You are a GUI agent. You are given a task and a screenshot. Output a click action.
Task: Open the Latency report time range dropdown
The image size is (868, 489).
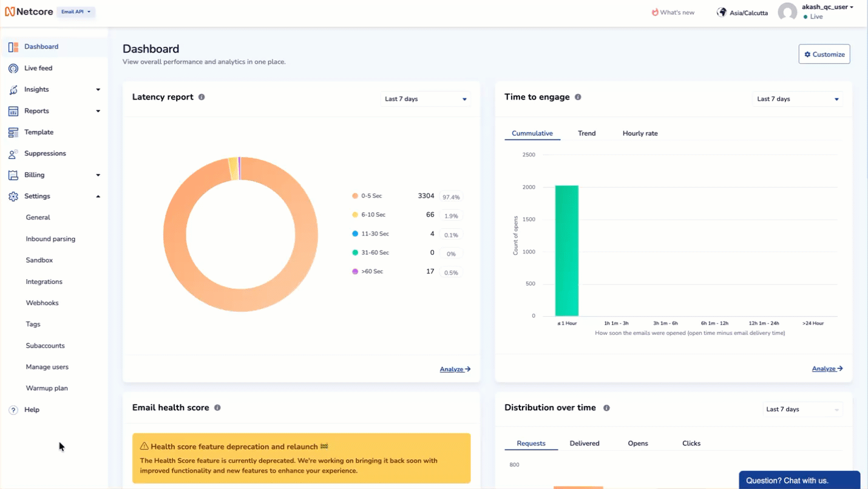pos(425,98)
